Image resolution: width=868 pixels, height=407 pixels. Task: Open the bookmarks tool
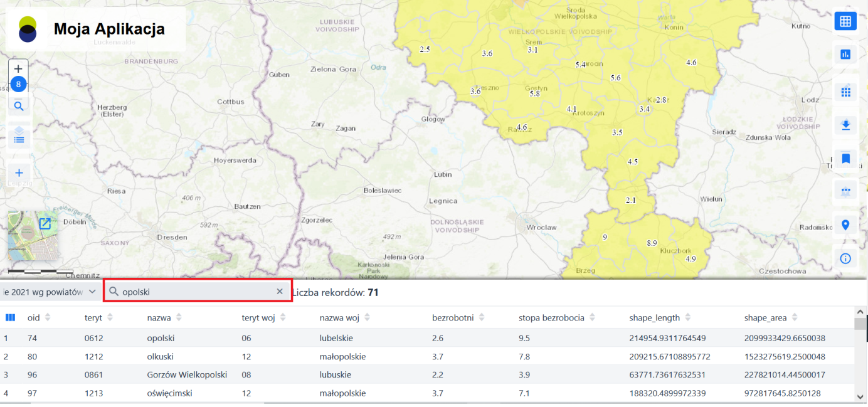[x=845, y=159]
